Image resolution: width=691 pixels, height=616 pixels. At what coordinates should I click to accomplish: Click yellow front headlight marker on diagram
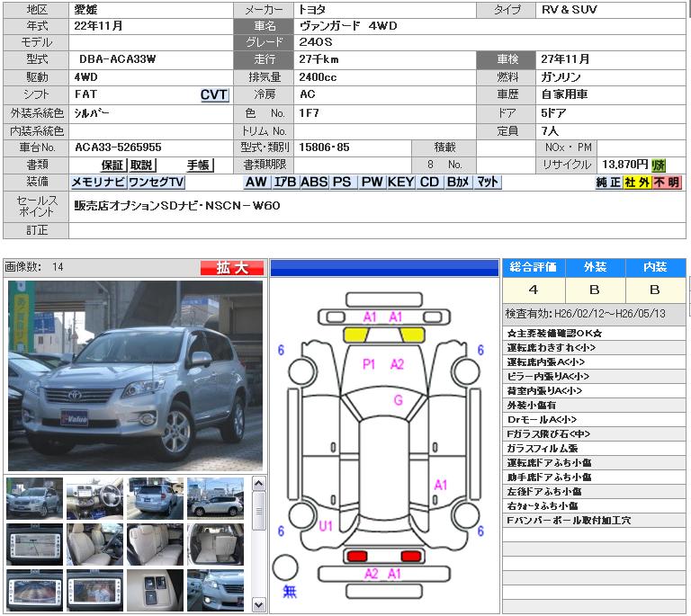tap(356, 335)
